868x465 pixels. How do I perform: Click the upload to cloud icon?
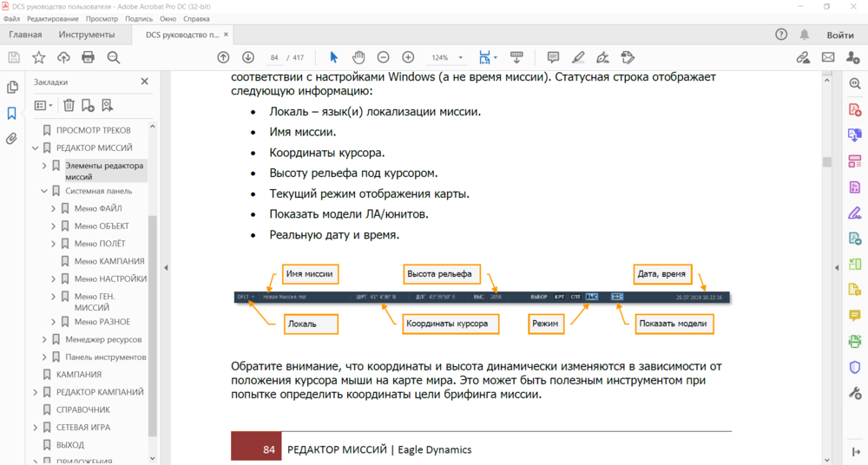click(63, 57)
